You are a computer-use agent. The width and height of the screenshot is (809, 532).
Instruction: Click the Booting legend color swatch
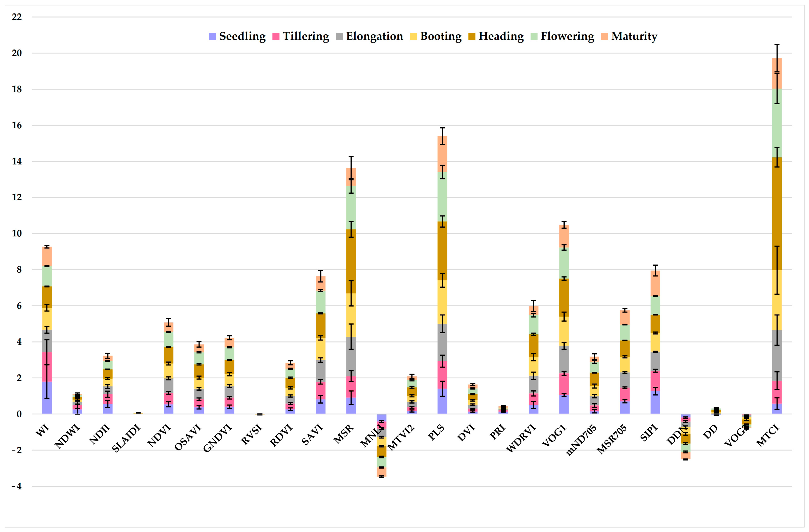pyautogui.click(x=414, y=37)
